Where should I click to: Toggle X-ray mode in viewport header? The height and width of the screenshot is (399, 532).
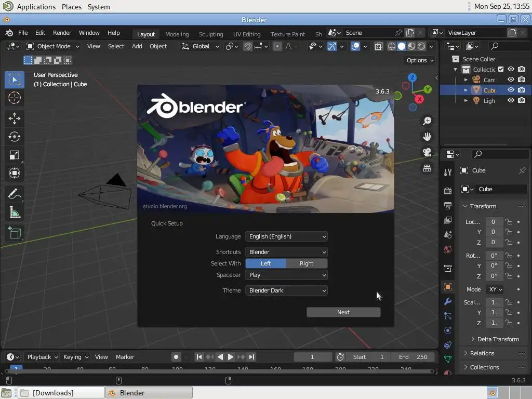378,46
